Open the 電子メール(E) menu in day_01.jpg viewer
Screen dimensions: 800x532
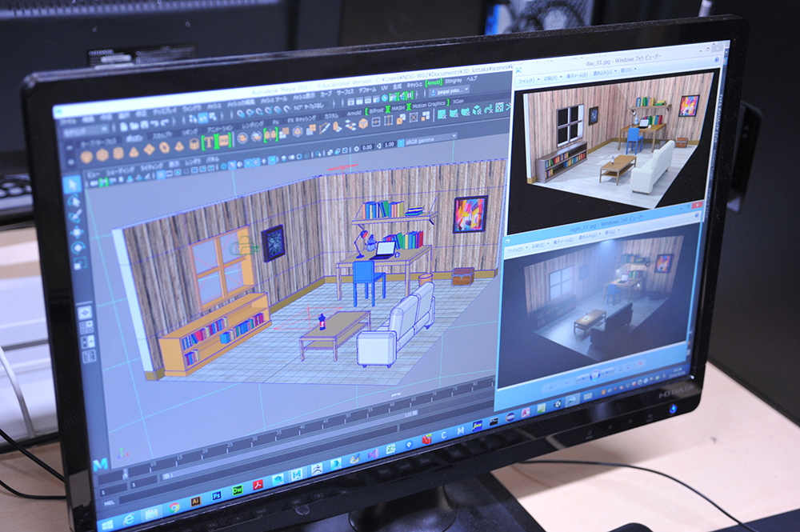[577, 75]
